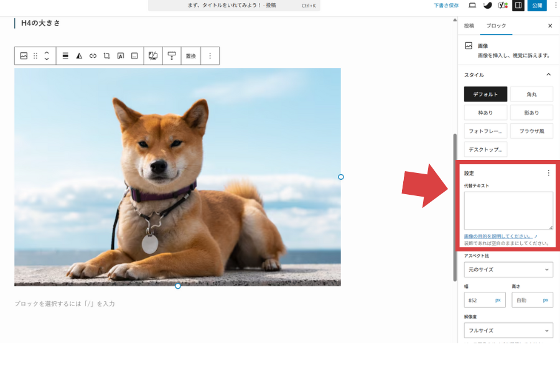This screenshot has width=560, height=392.
Task: Open the editor's top-right options menu
Action: 556,6
